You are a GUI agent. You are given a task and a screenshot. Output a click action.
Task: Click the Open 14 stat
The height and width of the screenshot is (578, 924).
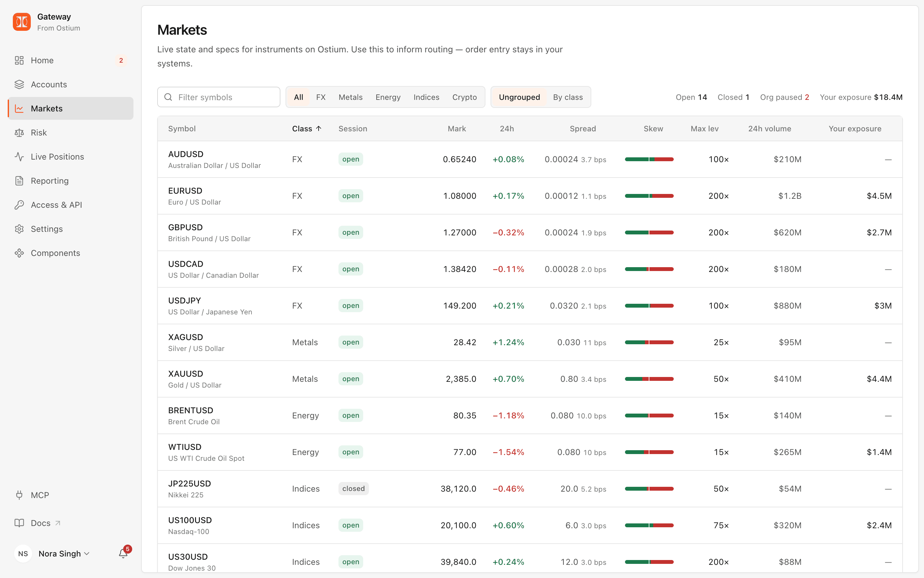pyautogui.click(x=691, y=97)
